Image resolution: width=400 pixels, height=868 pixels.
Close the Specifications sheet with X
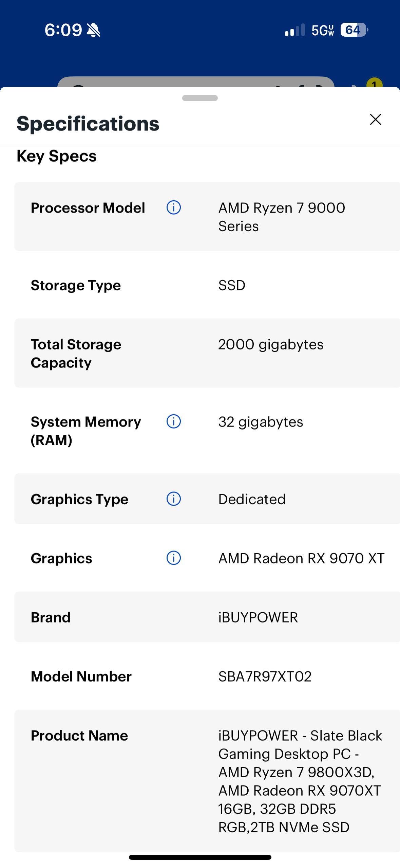point(375,120)
